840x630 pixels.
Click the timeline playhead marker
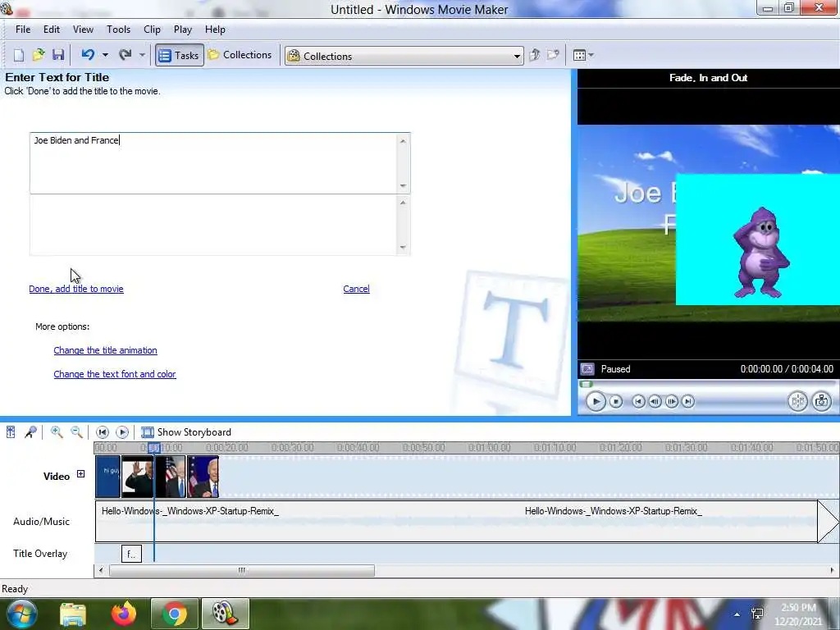(153, 448)
